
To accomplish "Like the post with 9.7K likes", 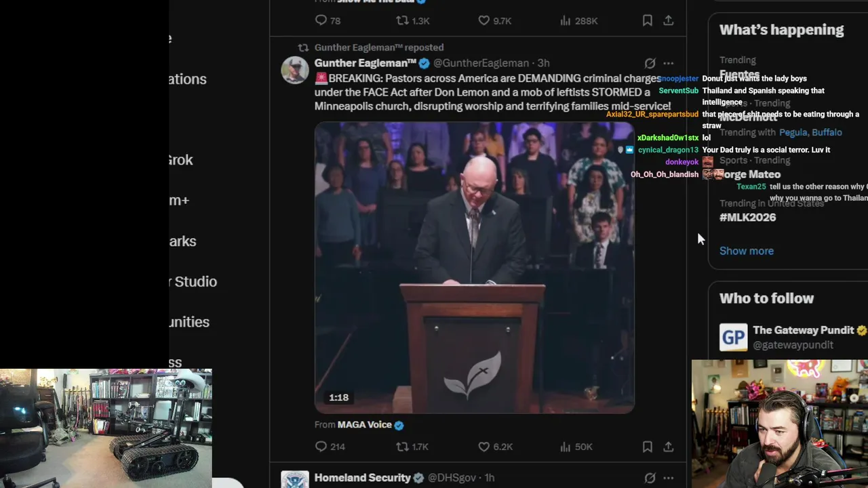I will pos(484,20).
